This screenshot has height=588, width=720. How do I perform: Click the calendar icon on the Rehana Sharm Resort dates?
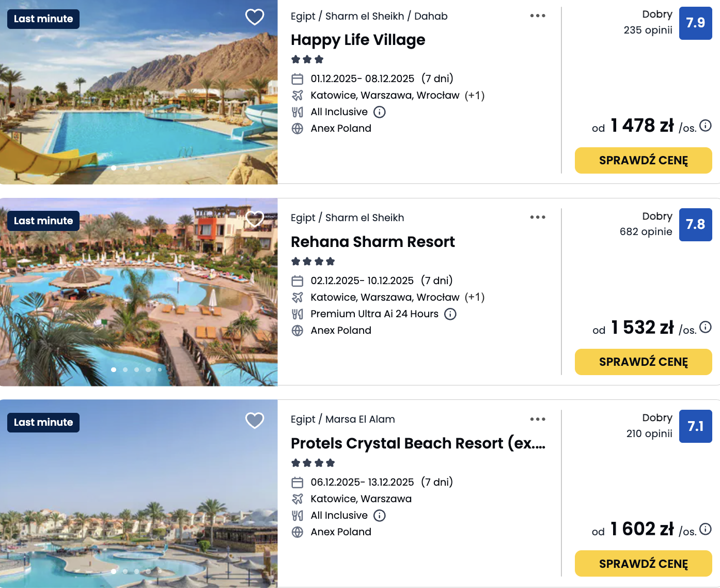(298, 281)
